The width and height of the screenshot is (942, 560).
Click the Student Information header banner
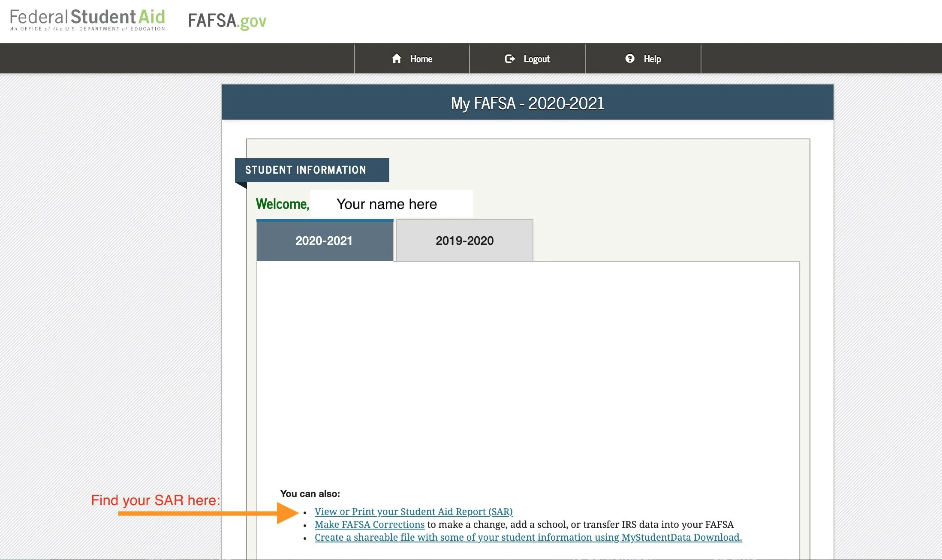click(306, 170)
